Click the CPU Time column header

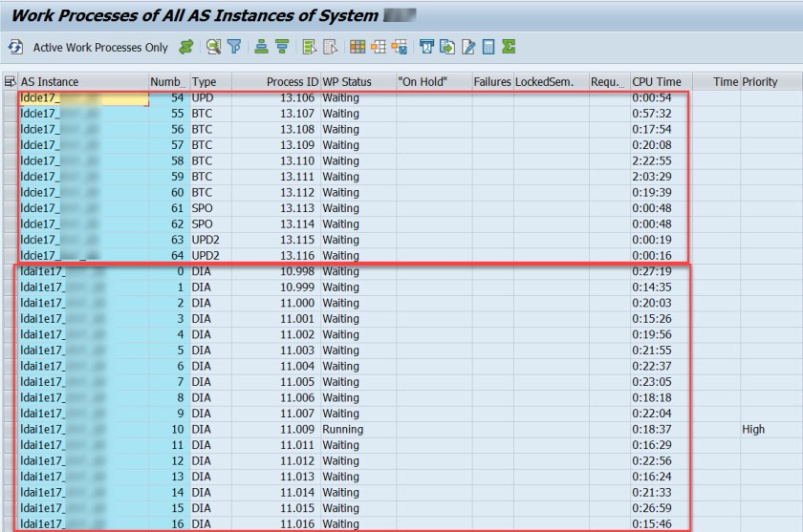[x=657, y=82]
